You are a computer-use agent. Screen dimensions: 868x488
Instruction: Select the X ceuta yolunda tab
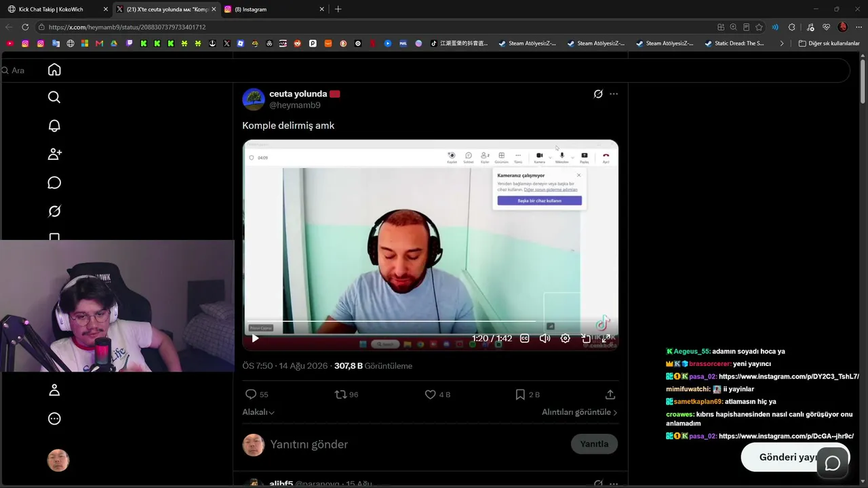pos(166,9)
